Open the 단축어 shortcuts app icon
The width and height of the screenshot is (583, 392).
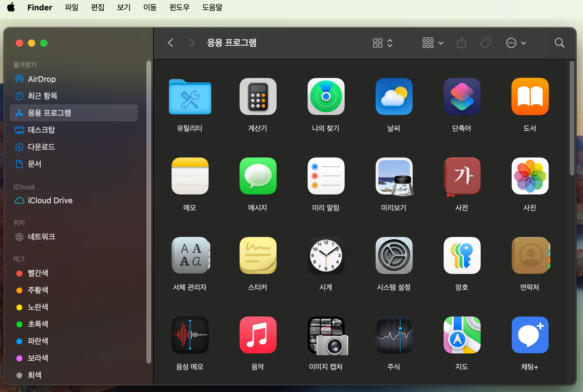pyautogui.click(x=462, y=97)
